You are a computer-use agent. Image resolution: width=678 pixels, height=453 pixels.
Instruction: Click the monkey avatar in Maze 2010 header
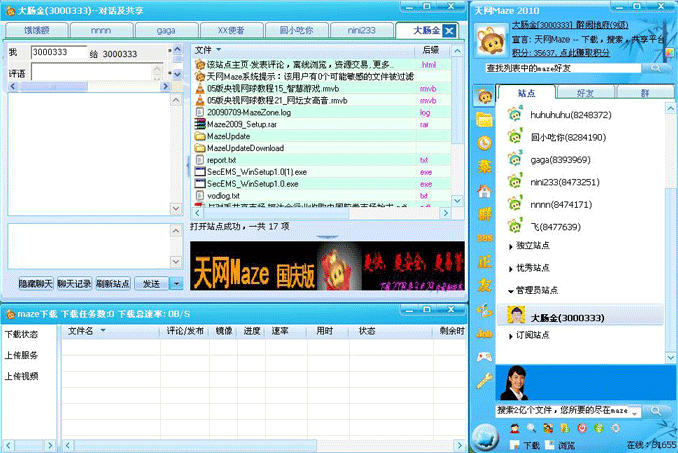(489, 33)
